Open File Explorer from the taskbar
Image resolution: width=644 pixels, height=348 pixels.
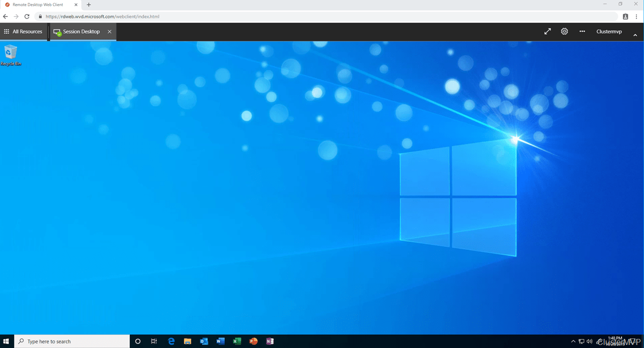[x=188, y=341]
